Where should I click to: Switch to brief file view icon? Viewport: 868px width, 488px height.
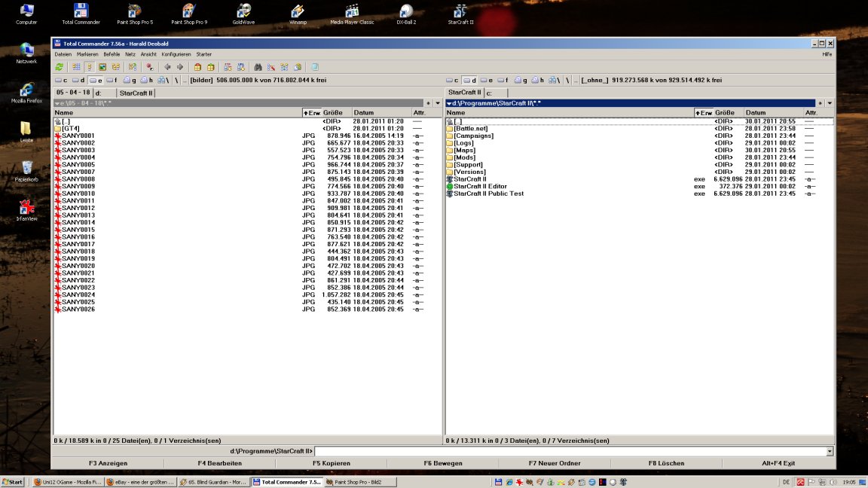[76, 67]
